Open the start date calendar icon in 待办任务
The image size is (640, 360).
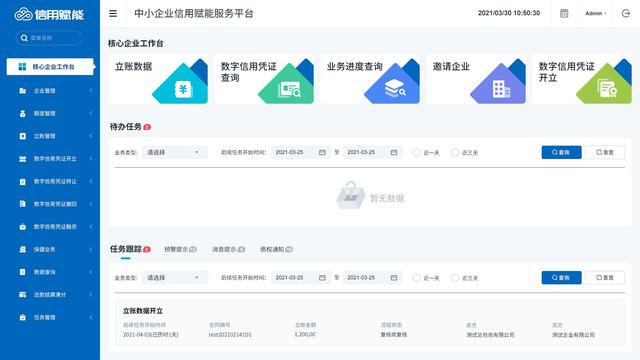coord(322,152)
